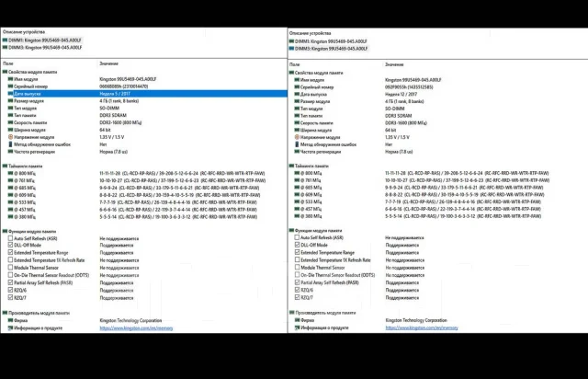Click 'Поле' column header in right panel

[x=294, y=64]
